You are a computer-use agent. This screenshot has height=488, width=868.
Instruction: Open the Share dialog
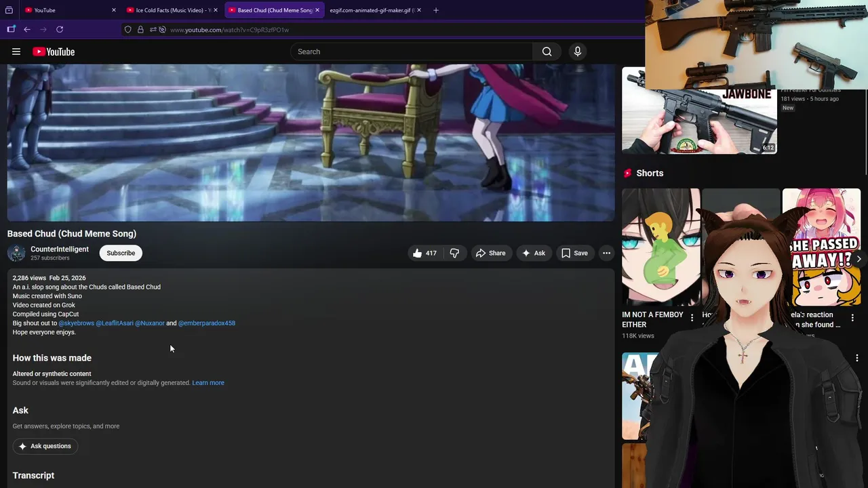click(x=491, y=253)
